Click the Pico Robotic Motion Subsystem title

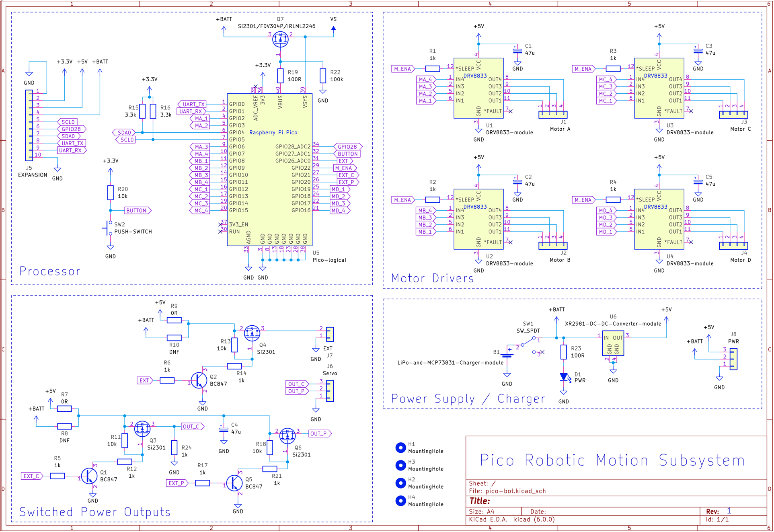(612, 460)
